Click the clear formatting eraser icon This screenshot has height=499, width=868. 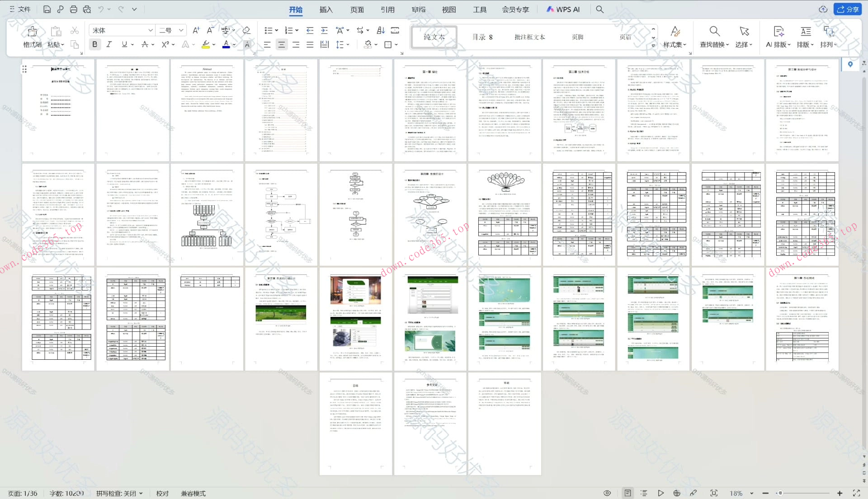click(x=246, y=30)
